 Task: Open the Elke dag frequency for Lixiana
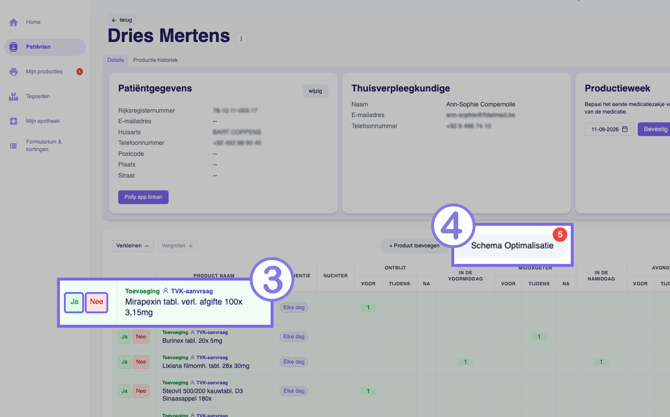(294, 362)
